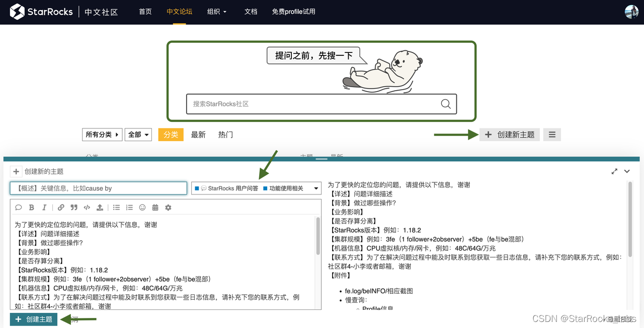Insert a blockquote with the quote icon
The width and height of the screenshot is (644, 328).
(x=74, y=207)
